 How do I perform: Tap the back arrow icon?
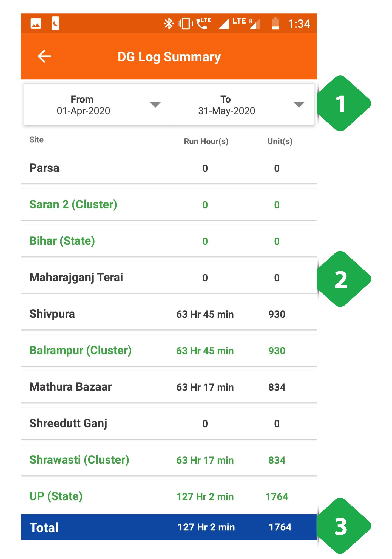[x=44, y=57]
